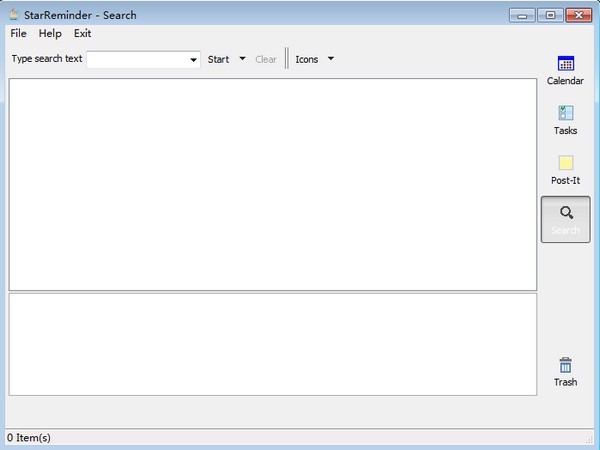Focus the search text input box
600x450 pixels.
[x=137, y=59]
